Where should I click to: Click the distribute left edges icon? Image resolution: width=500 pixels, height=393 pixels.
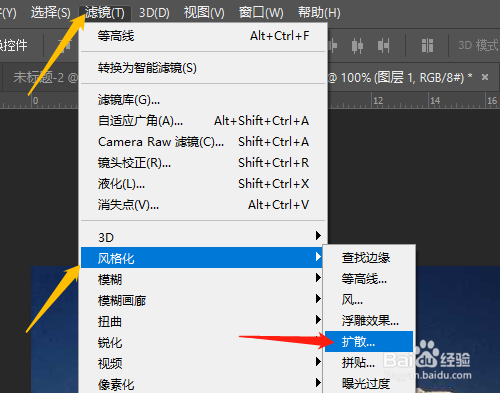click(x=333, y=45)
